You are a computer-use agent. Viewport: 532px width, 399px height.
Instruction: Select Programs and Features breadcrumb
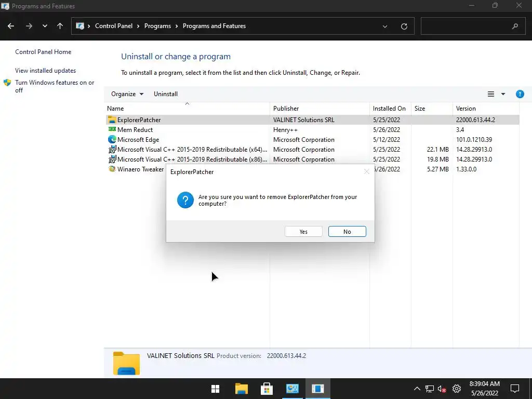click(x=214, y=26)
